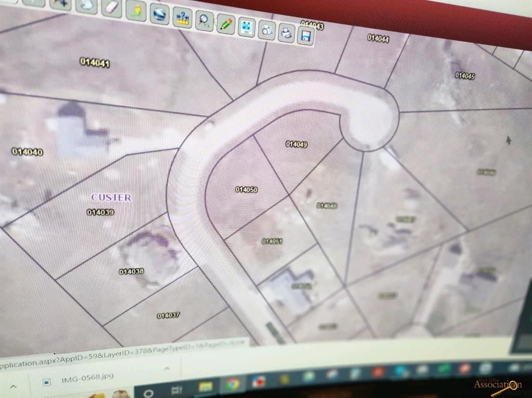The image size is (532, 398).
Task: Select the magnifier search tool
Action: coord(204,21)
